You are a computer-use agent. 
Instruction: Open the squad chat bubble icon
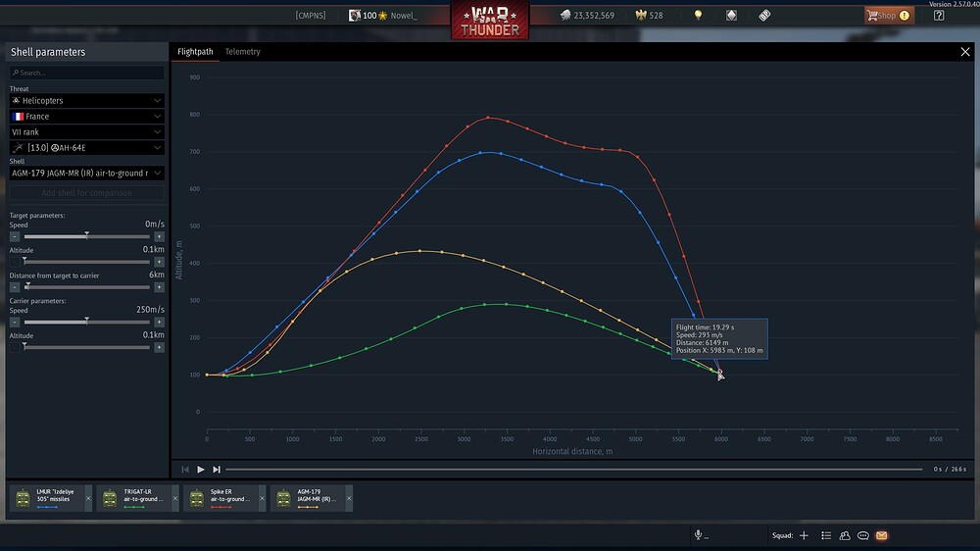pos(863,535)
